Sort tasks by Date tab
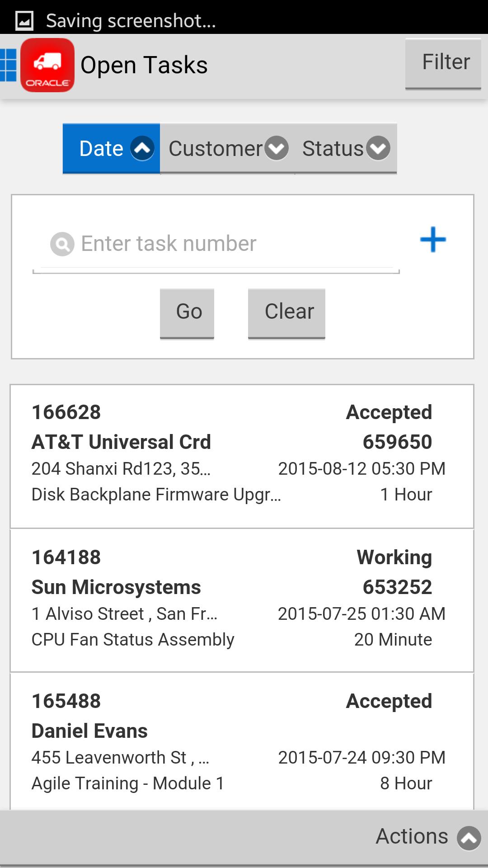Image resolution: width=488 pixels, height=868 pixels. (x=101, y=148)
